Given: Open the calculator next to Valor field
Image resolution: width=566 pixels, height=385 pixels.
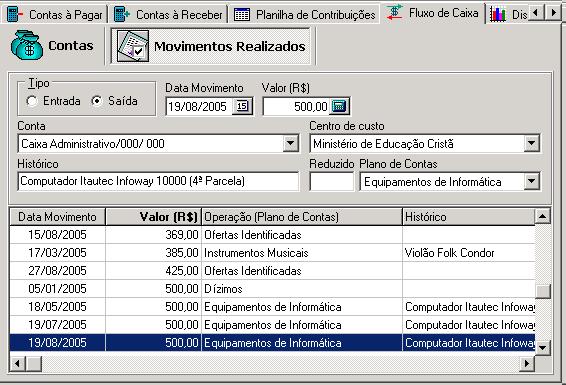Looking at the screenshot, I should (x=339, y=106).
